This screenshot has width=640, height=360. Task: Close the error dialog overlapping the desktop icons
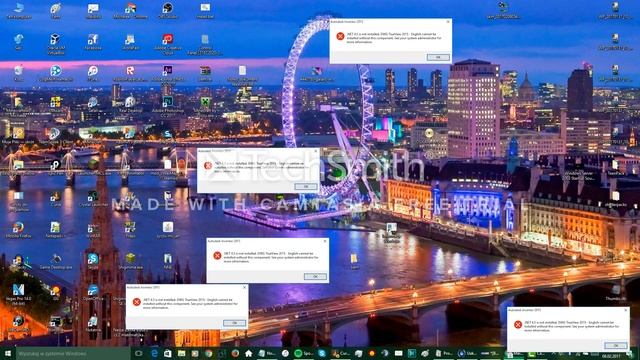coord(244,287)
